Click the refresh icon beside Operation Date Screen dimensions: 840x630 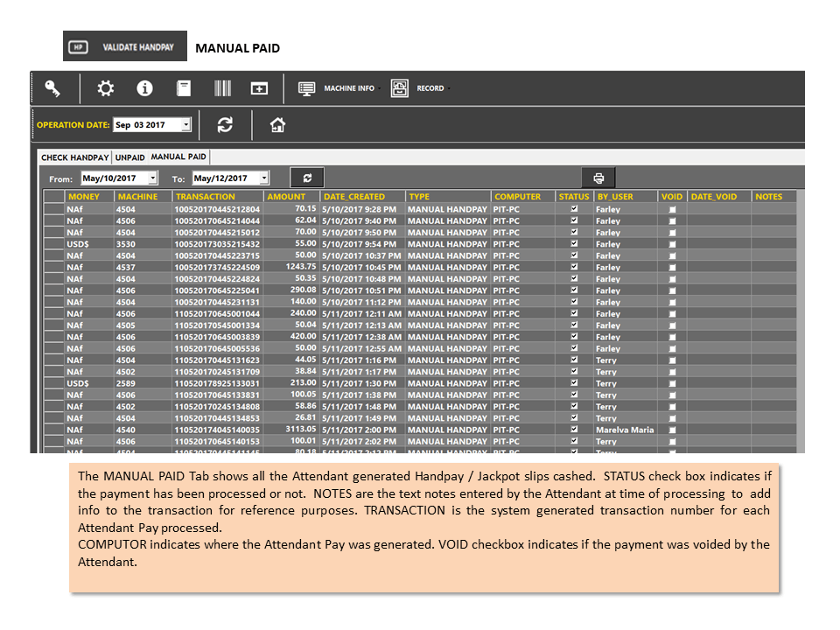click(225, 125)
